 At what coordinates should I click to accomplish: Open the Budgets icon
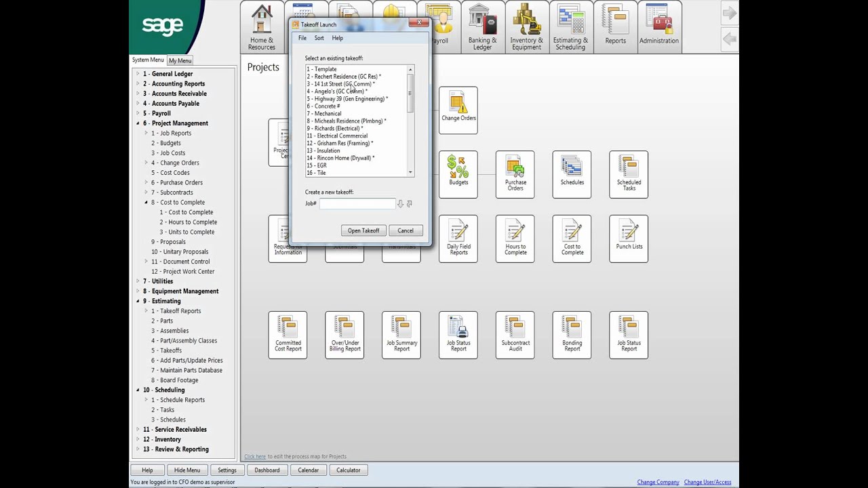(458, 174)
